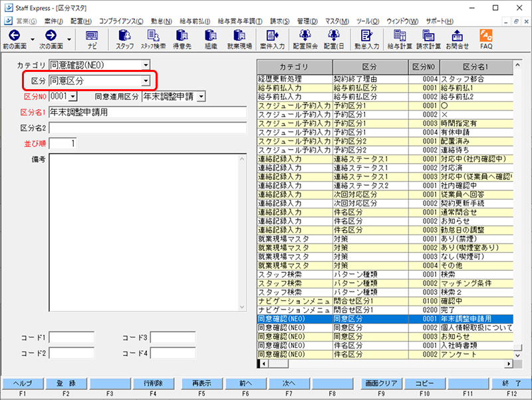This screenshot has height=400, width=532.
Task: Select the row with あり(喫煙室あり)
Action: coord(385,248)
